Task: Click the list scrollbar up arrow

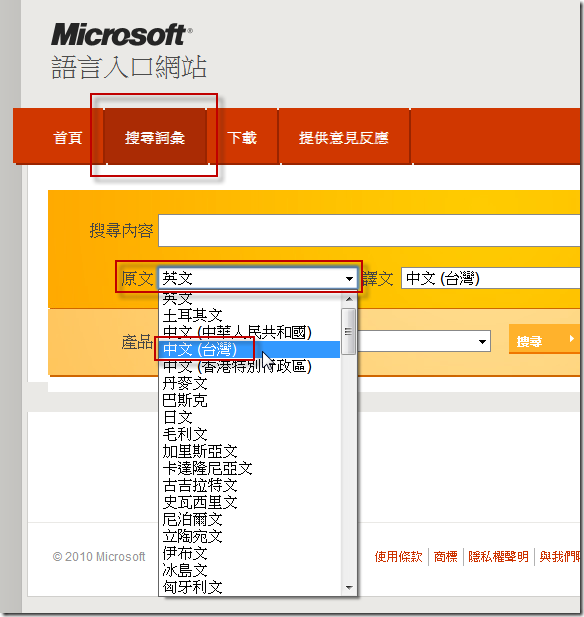Action: (x=349, y=299)
